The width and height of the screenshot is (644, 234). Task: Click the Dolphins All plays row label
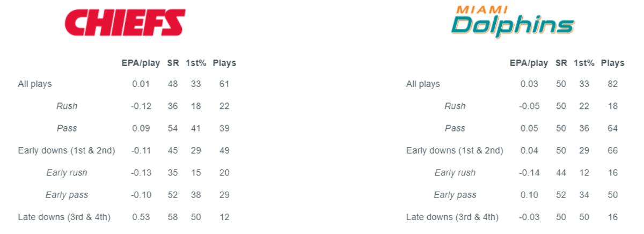pos(423,84)
